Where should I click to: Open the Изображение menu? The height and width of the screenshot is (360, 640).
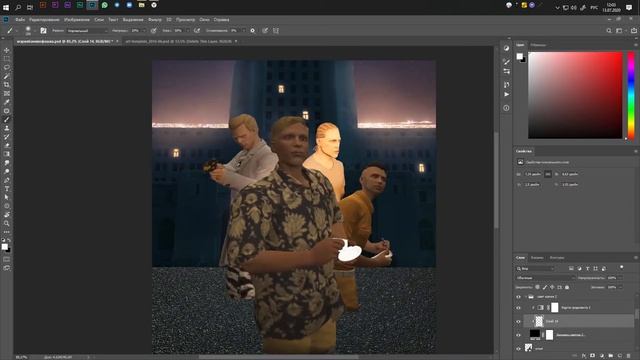pyautogui.click(x=77, y=20)
